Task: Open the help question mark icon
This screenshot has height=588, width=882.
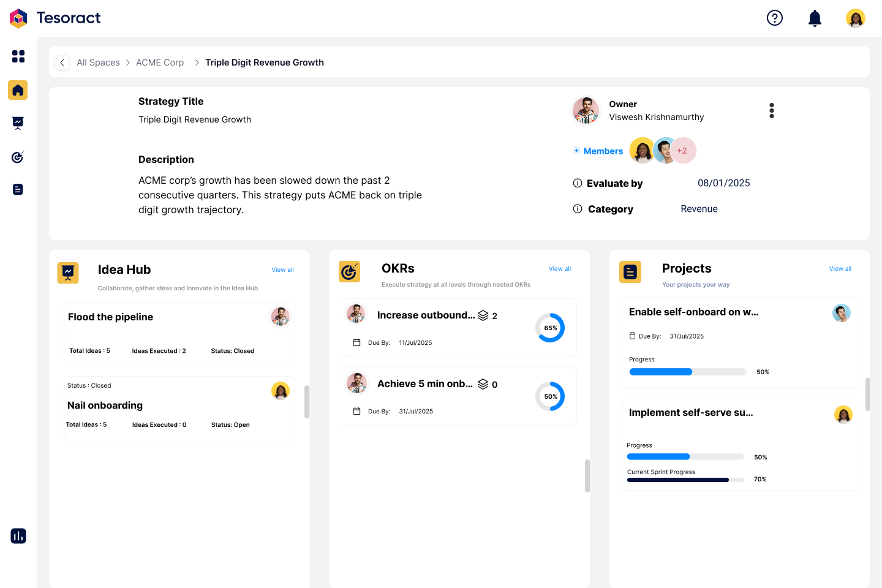Action: tap(775, 18)
